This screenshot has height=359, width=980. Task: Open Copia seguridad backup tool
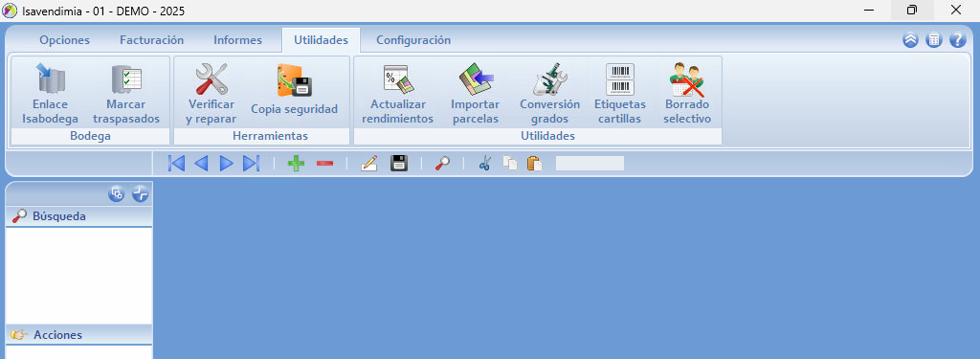[295, 89]
